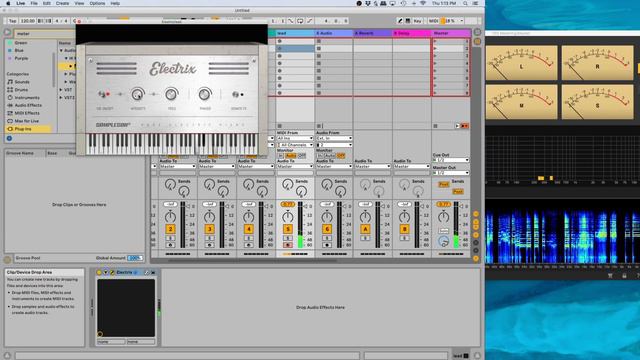Solo the lead track
Screen dimensions: 640x360
[x=288, y=238]
